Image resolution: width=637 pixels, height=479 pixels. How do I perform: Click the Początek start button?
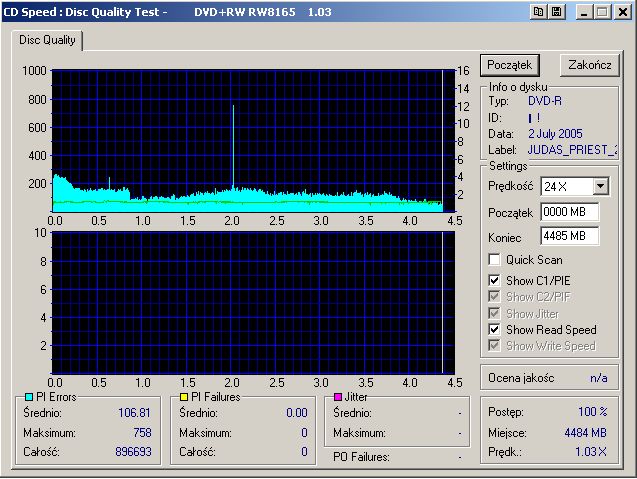pos(509,65)
